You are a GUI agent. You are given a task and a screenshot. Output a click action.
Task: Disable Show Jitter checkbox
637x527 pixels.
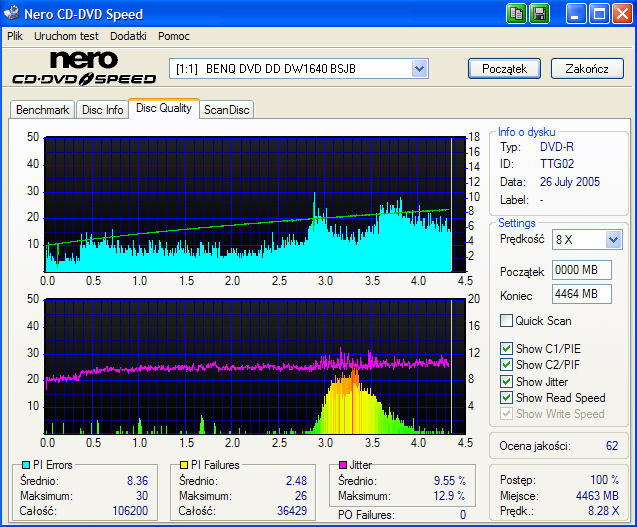coord(506,382)
